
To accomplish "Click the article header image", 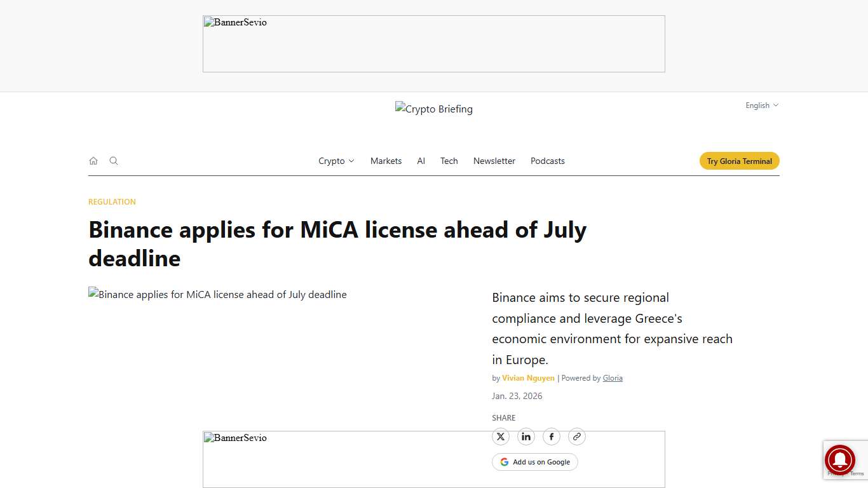I will [218, 294].
